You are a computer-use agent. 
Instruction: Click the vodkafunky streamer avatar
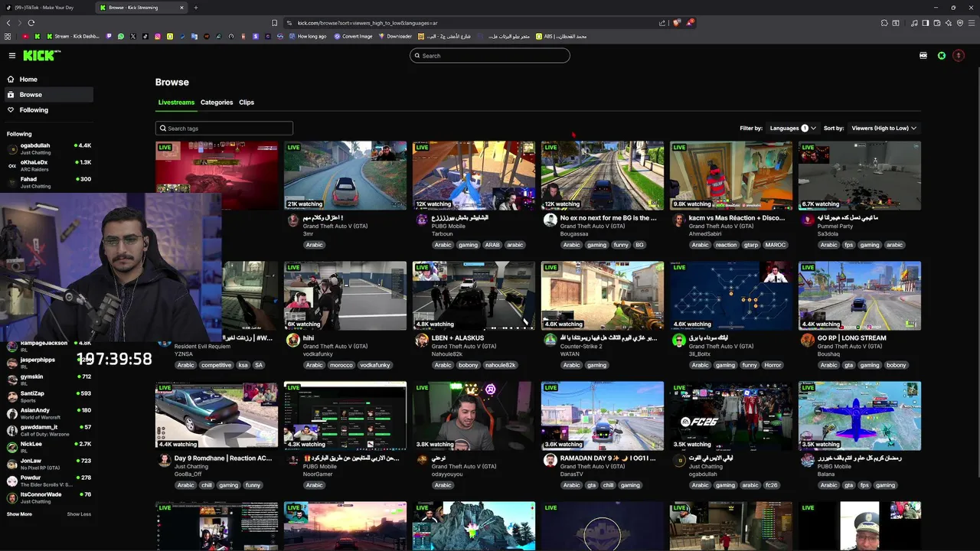pyautogui.click(x=292, y=341)
